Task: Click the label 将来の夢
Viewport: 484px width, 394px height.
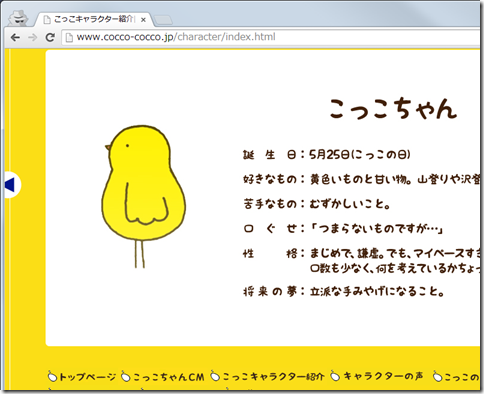Action: [x=270, y=292]
